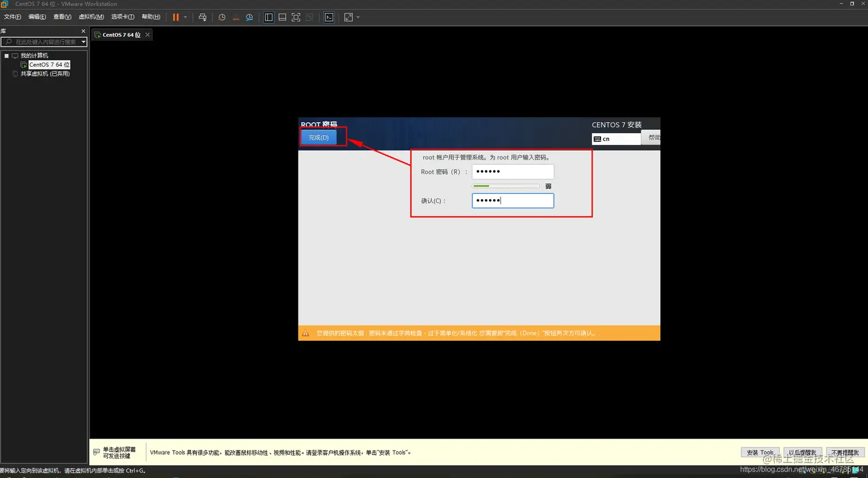Image resolution: width=868 pixels, height=478 pixels.
Task: Select 共享虚拟机 (已弃用) tree item
Action: point(45,73)
